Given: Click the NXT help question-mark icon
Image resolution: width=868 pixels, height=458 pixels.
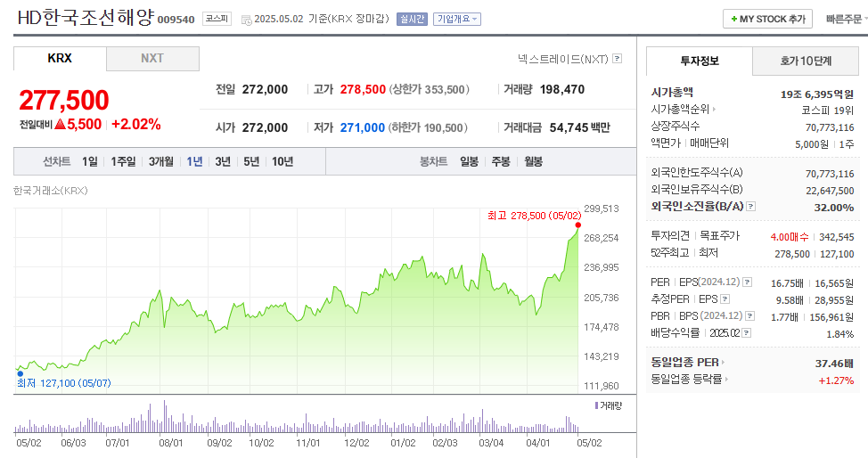Looking at the screenshot, I should click(618, 59).
